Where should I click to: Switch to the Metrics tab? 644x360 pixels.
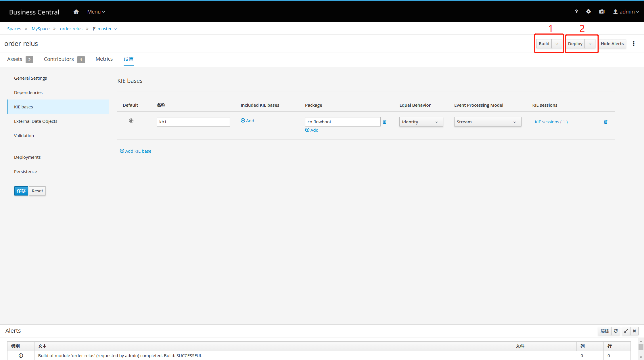104,59
